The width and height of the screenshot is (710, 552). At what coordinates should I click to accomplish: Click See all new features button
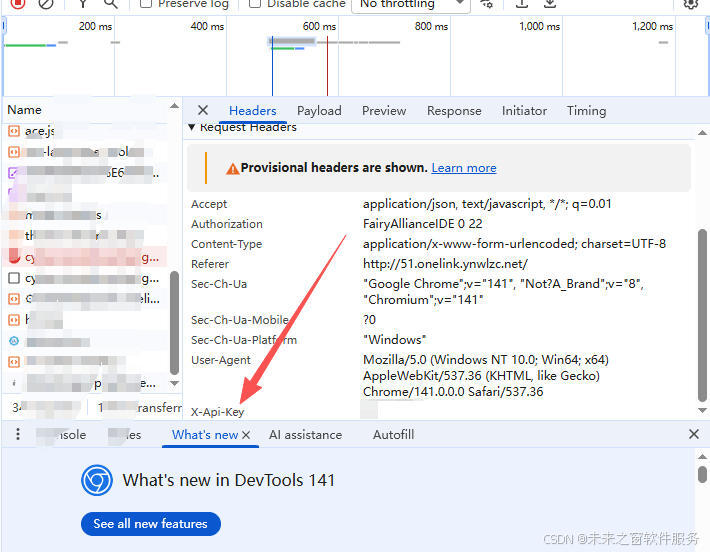point(151,524)
